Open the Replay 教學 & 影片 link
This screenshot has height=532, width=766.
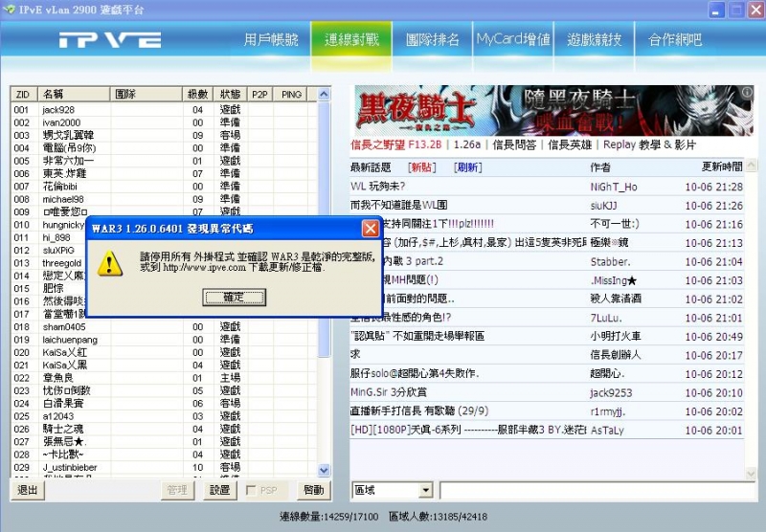click(649, 144)
